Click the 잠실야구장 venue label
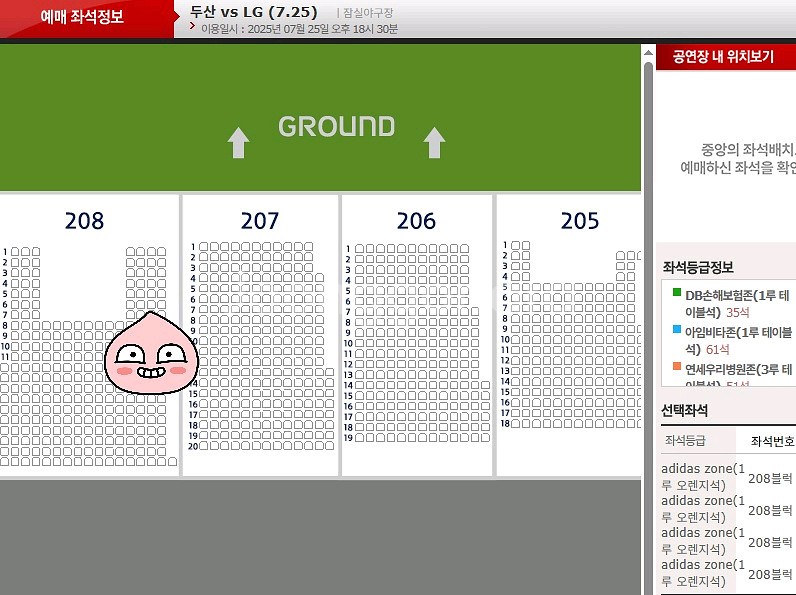Image resolution: width=796 pixels, height=595 pixels. 368,13
